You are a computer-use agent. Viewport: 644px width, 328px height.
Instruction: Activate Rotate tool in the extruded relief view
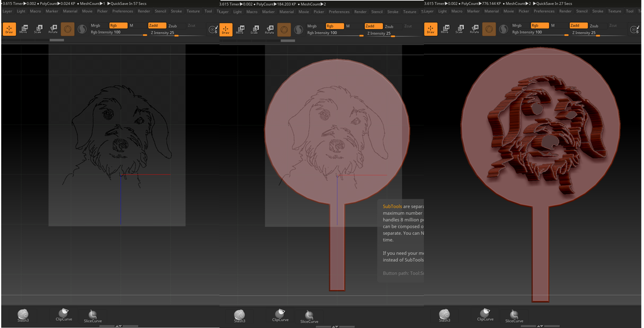point(474,29)
